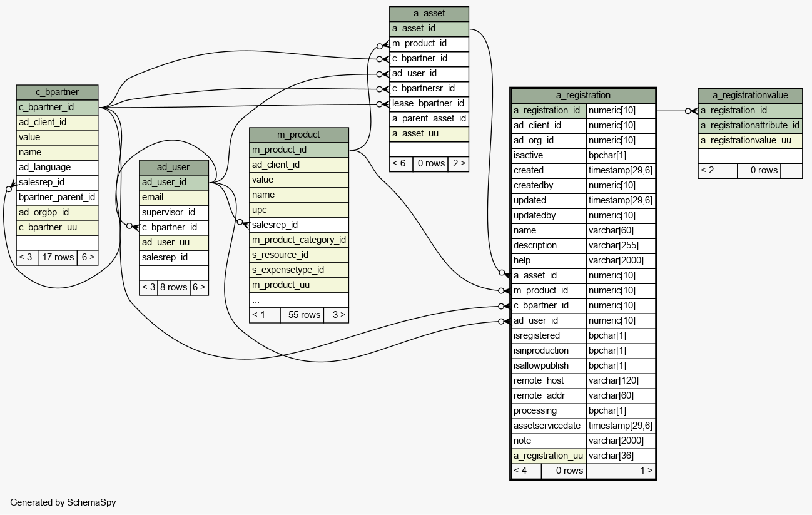This screenshot has width=812, height=515.
Task: Select isregistered in a_registration
Action: point(549,335)
